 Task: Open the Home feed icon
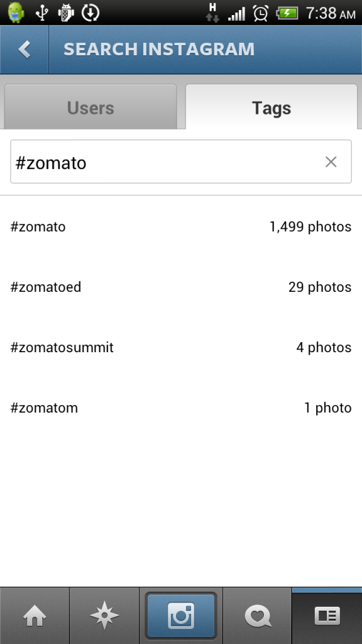coord(35,616)
